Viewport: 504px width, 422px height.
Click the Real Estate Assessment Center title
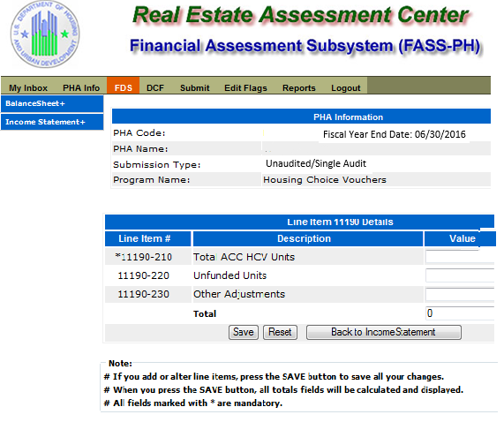pos(300,15)
